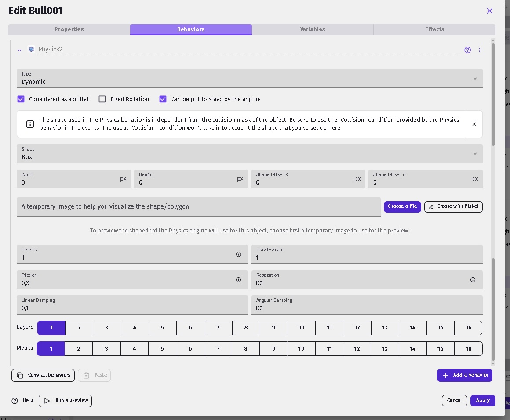Open the Physics2 three-dot options menu

479,50
